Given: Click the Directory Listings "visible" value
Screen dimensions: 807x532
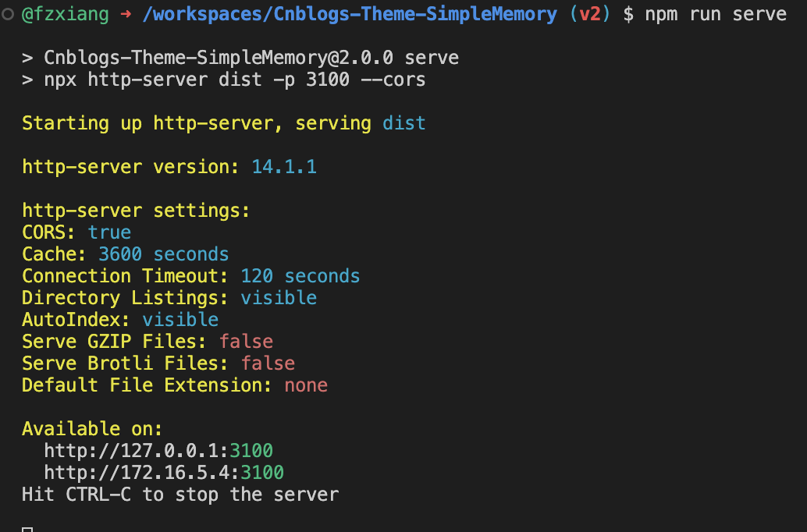Looking at the screenshot, I should (279, 298).
